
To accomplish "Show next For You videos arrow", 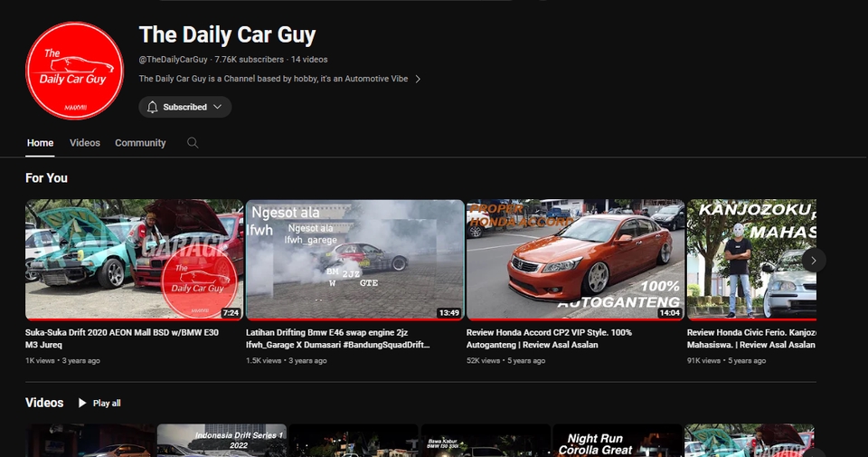I will click(814, 260).
